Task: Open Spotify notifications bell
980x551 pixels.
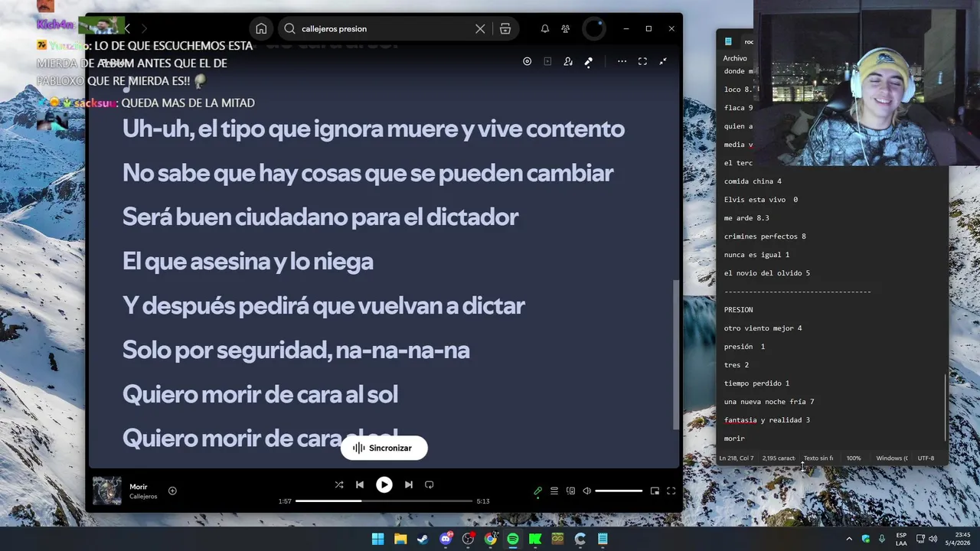Action: [545, 28]
